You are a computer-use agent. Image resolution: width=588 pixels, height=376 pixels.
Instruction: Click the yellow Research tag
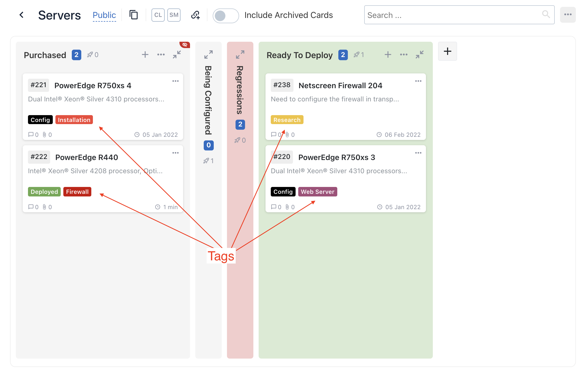[287, 120]
